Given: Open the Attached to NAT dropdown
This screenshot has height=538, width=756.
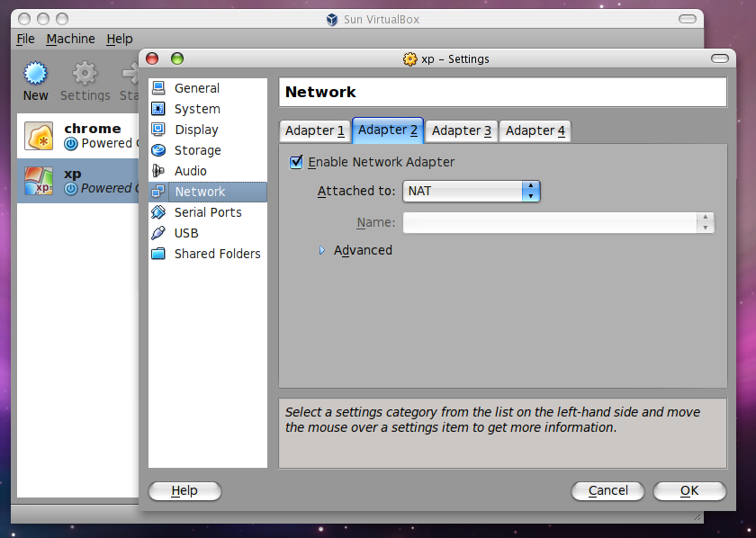Looking at the screenshot, I should (471, 191).
